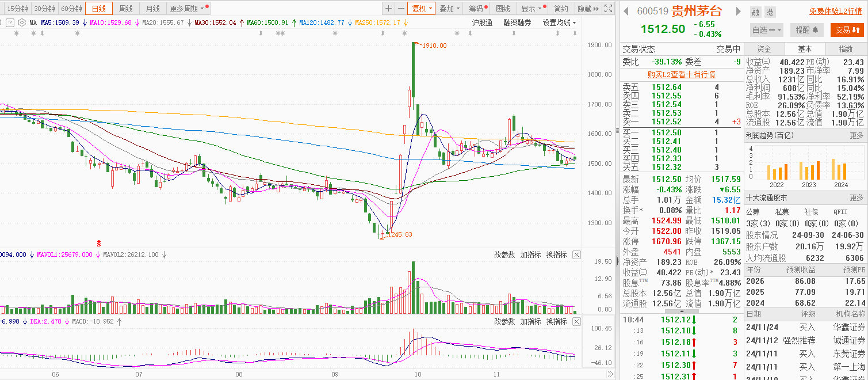Zoom out chart with the minus button
The height and width of the screenshot is (380, 868).
(400, 9)
